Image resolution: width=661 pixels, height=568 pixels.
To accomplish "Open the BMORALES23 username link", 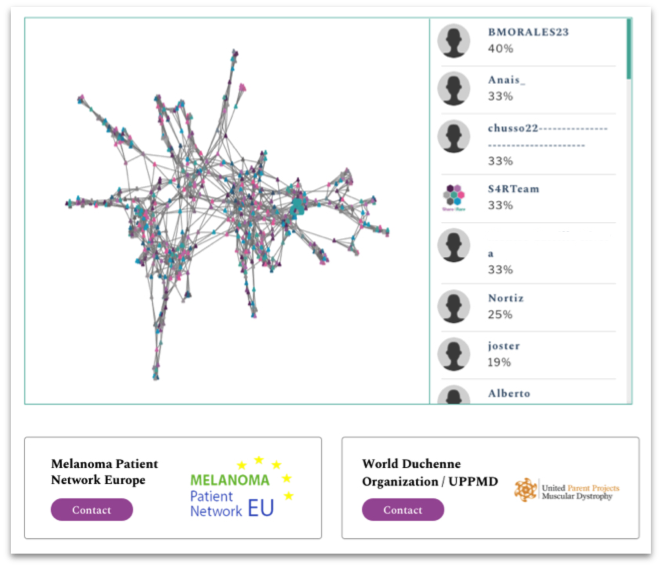I will pos(528,32).
